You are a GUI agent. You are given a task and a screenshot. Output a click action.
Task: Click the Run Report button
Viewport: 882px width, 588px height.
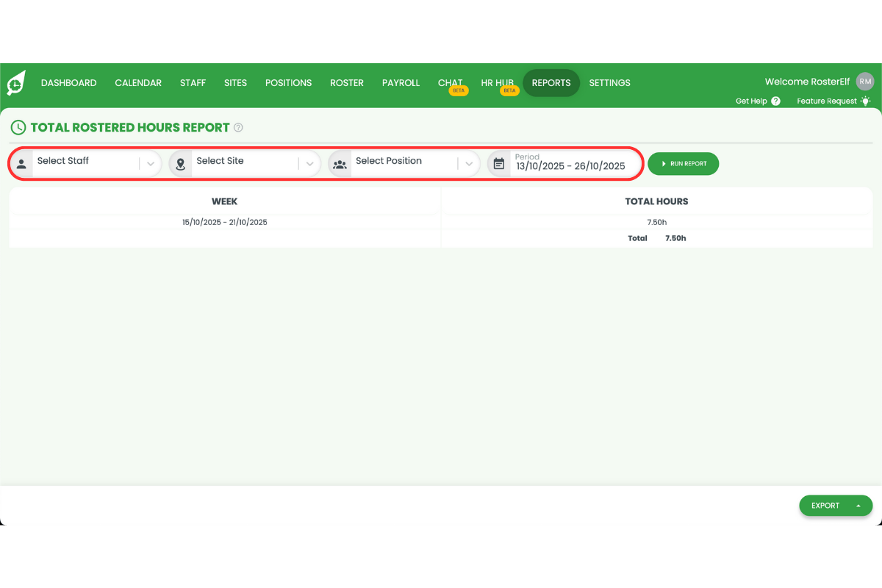pyautogui.click(x=683, y=163)
